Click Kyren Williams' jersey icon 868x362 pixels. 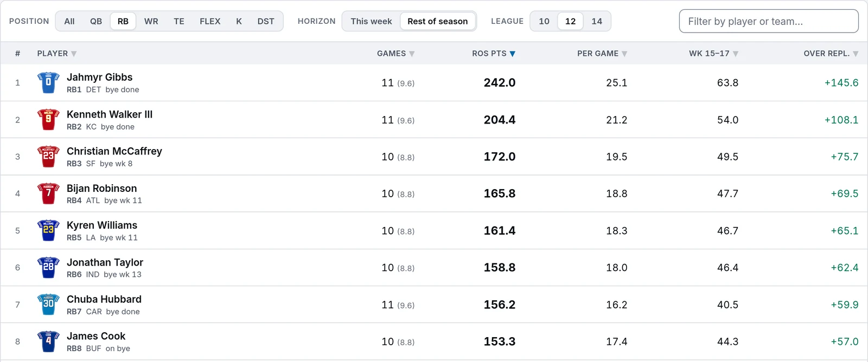tap(48, 231)
